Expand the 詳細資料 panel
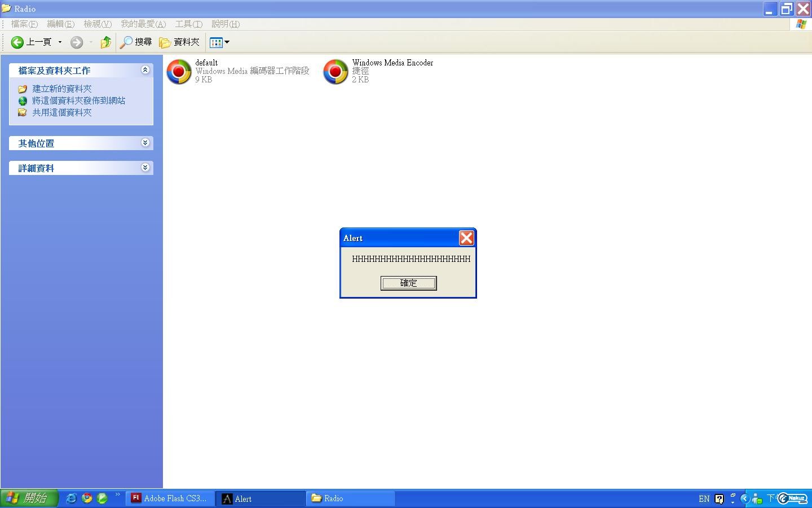812x508 pixels. 145,168
